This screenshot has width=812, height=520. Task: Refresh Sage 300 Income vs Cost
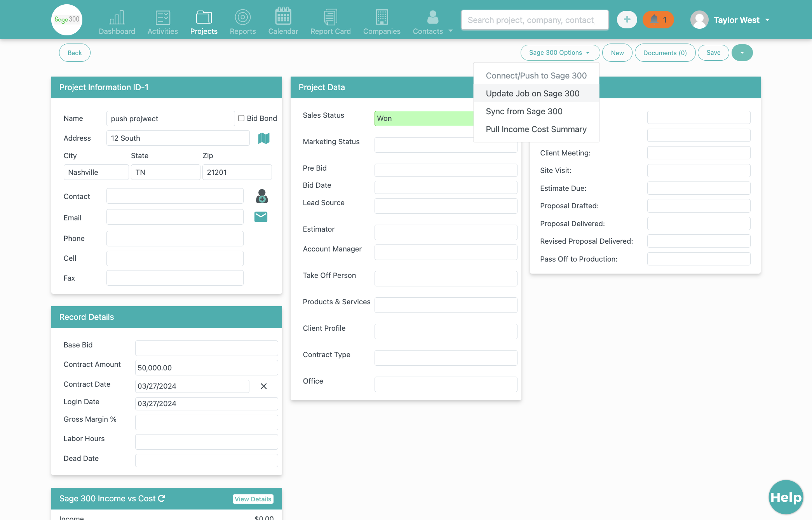click(162, 498)
